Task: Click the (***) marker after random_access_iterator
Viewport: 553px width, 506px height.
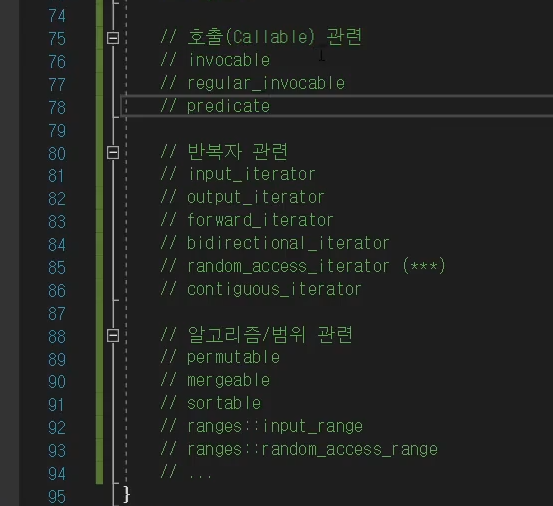Action: [424, 266]
